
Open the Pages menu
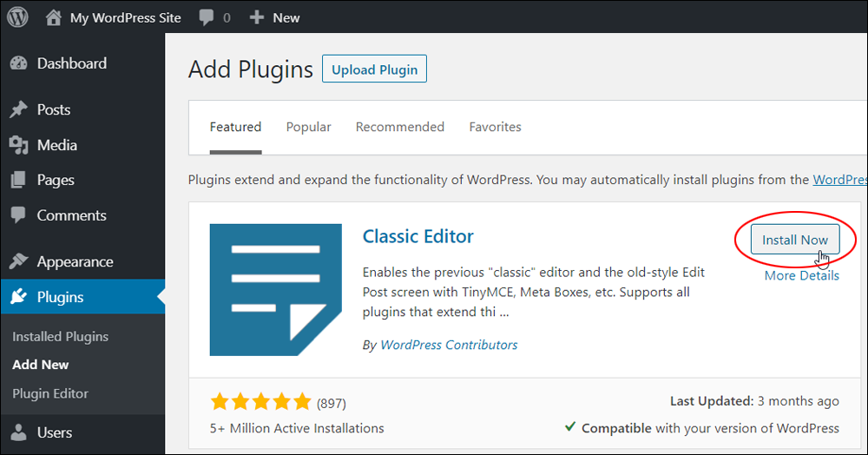point(56,181)
